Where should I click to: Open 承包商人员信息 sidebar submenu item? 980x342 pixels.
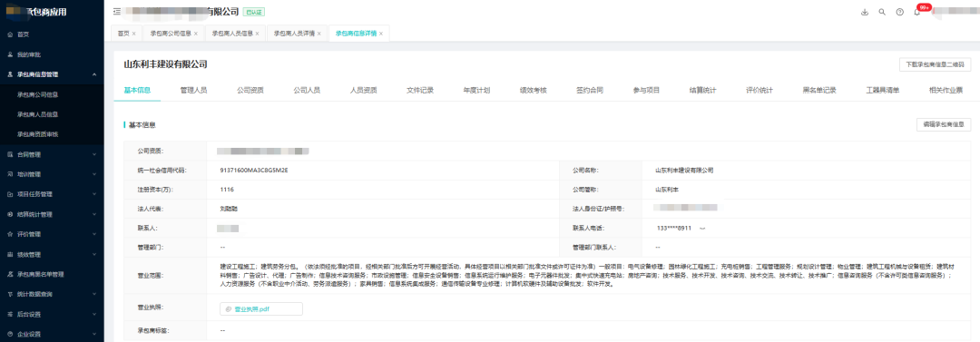pyautogui.click(x=38, y=114)
